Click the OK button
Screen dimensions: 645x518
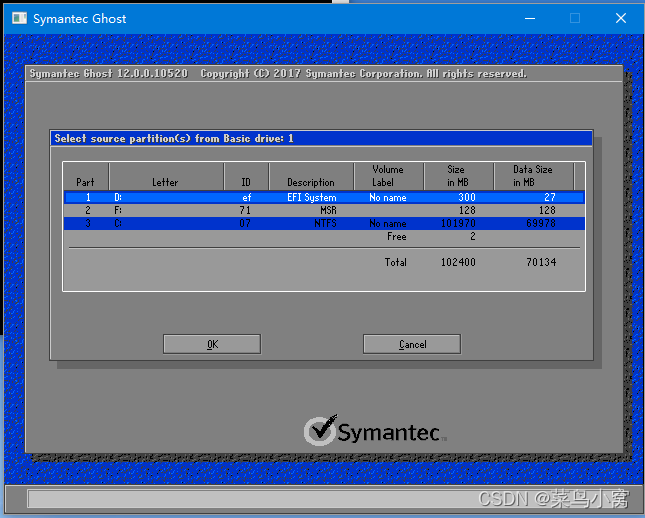coord(212,344)
